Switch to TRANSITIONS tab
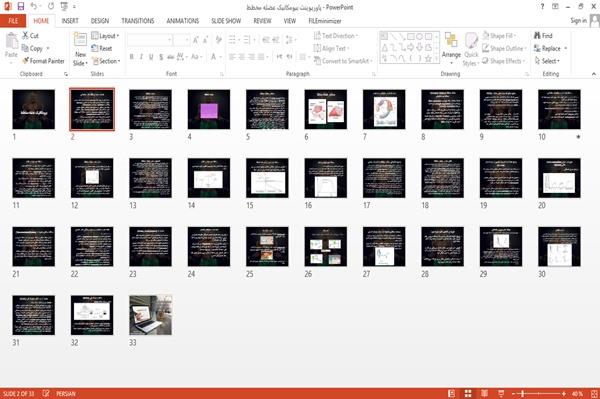 tap(138, 21)
